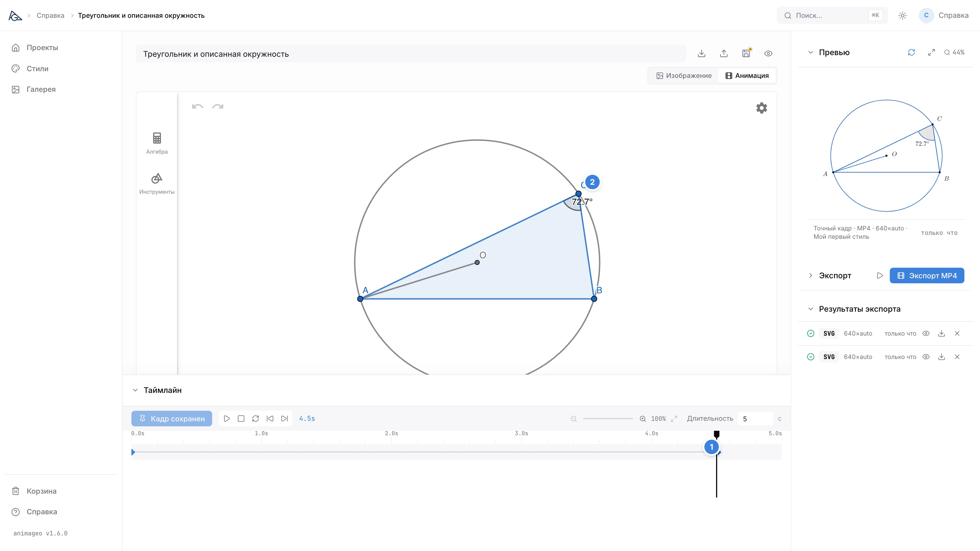This screenshot has width=980, height=551.
Task: Open Галерея in the sidebar
Action: point(41,89)
